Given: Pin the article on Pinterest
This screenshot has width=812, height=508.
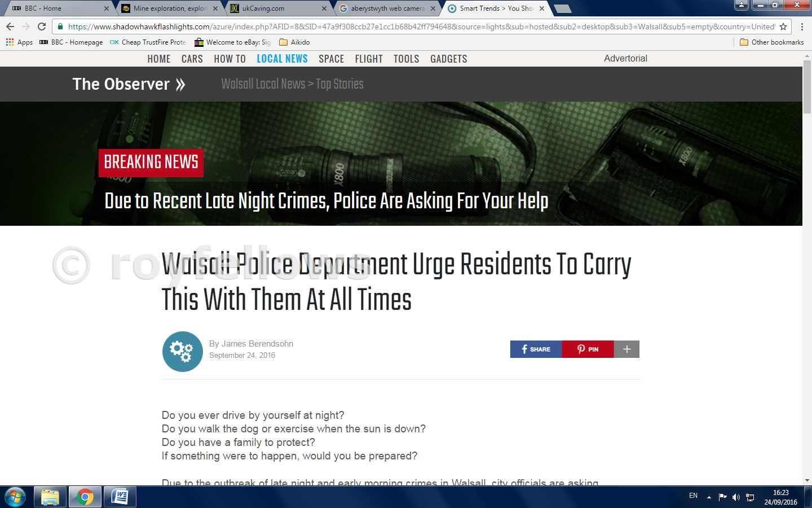Looking at the screenshot, I should tap(588, 349).
